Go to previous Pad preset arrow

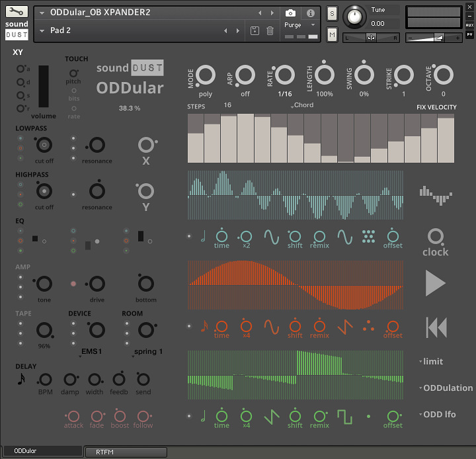[x=225, y=30]
